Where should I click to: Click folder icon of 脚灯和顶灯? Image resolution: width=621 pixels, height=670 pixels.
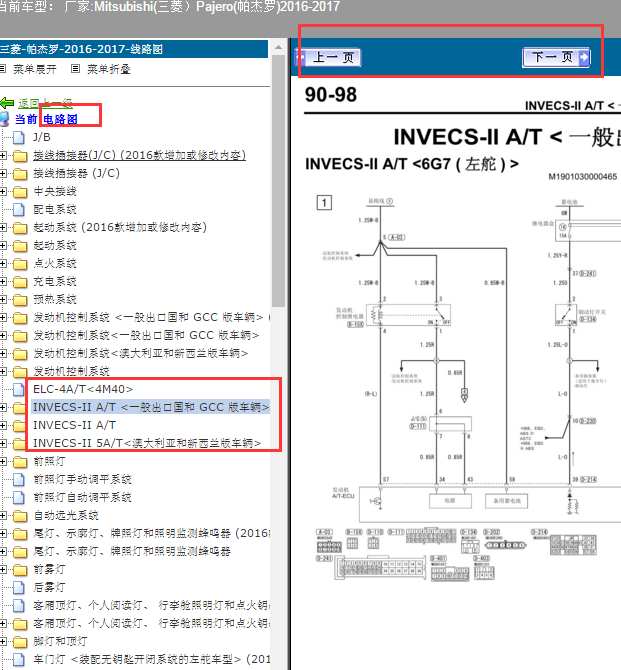(x=20, y=641)
